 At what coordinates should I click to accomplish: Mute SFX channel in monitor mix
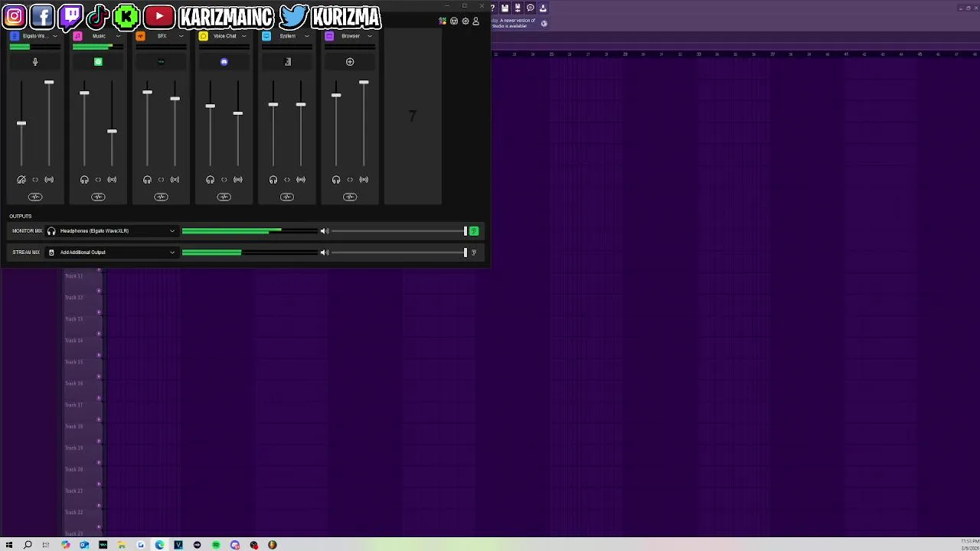[147, 180]
